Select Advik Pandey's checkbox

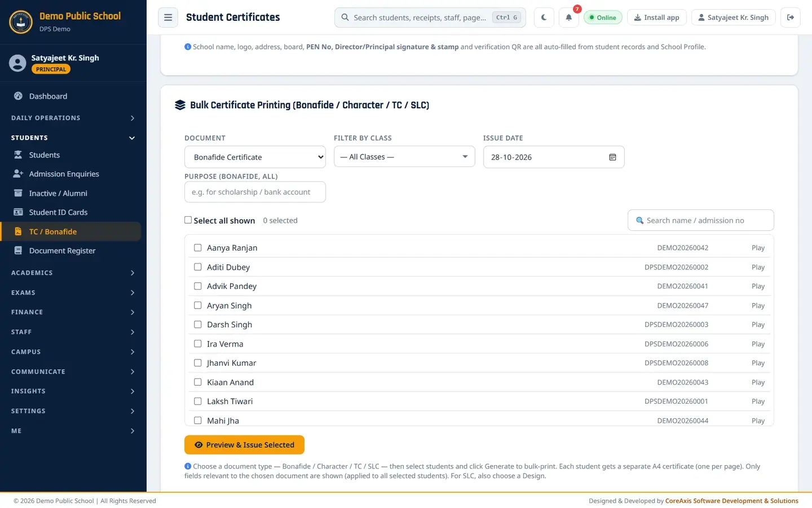click(x=198, y=286)
